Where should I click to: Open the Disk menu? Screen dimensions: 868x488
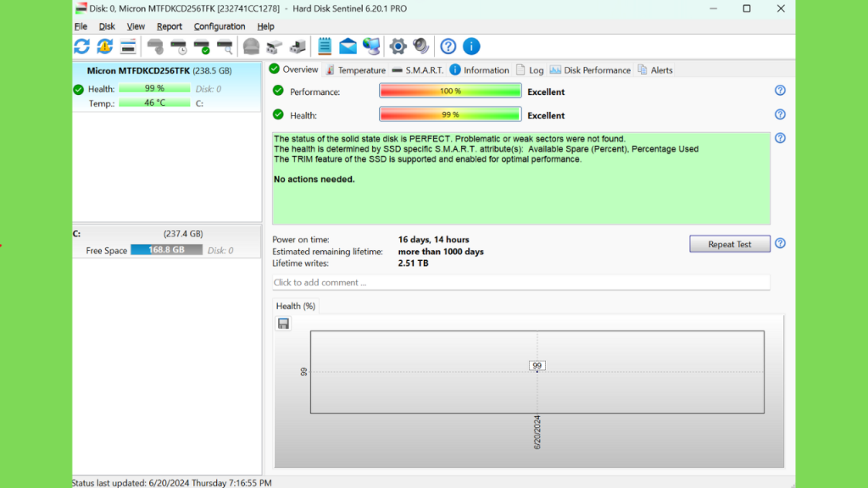click(107, 26)
